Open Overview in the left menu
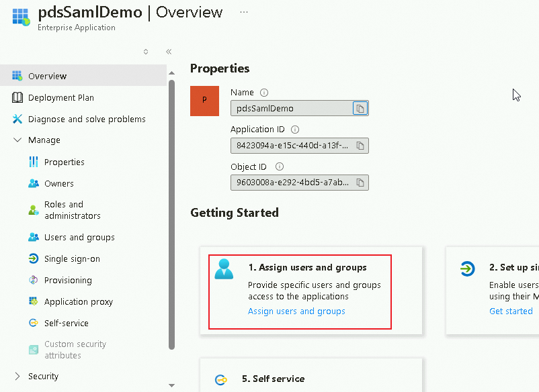This screenshot has height=392, width=539. (x=83, y=76)
